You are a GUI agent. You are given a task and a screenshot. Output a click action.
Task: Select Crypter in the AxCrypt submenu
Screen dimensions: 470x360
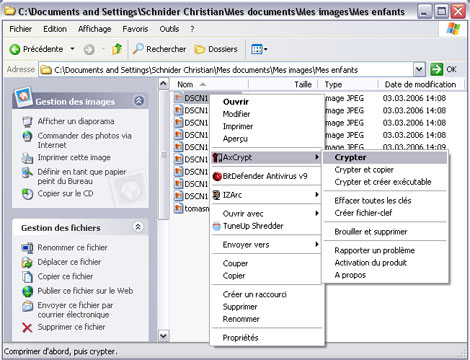click(x=385, y=157)
